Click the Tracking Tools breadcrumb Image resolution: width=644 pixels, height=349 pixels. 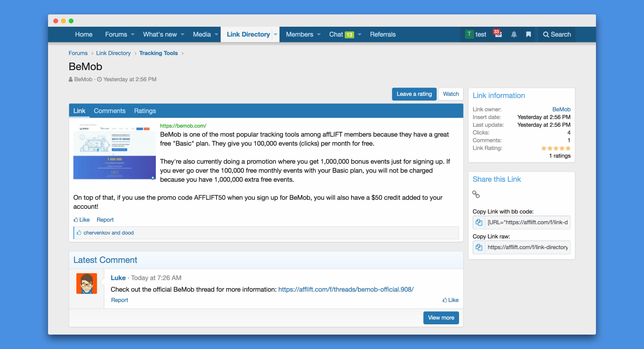coord(159,53)
